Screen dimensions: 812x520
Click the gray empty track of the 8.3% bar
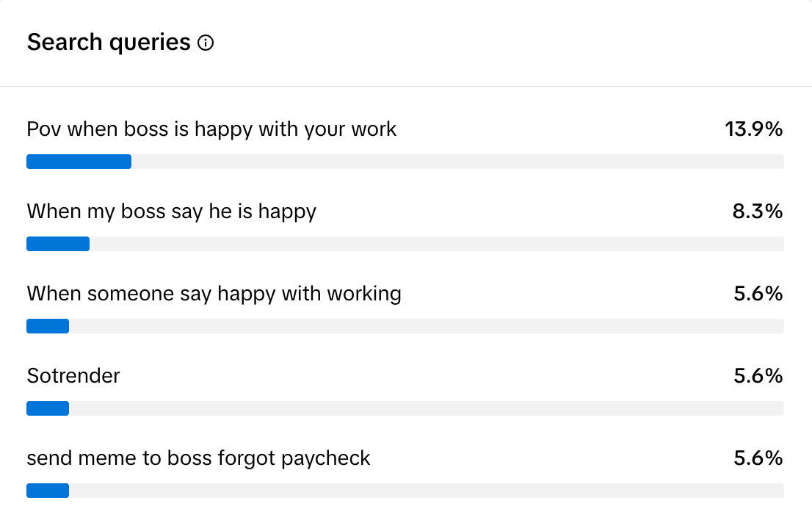[436, 244]
